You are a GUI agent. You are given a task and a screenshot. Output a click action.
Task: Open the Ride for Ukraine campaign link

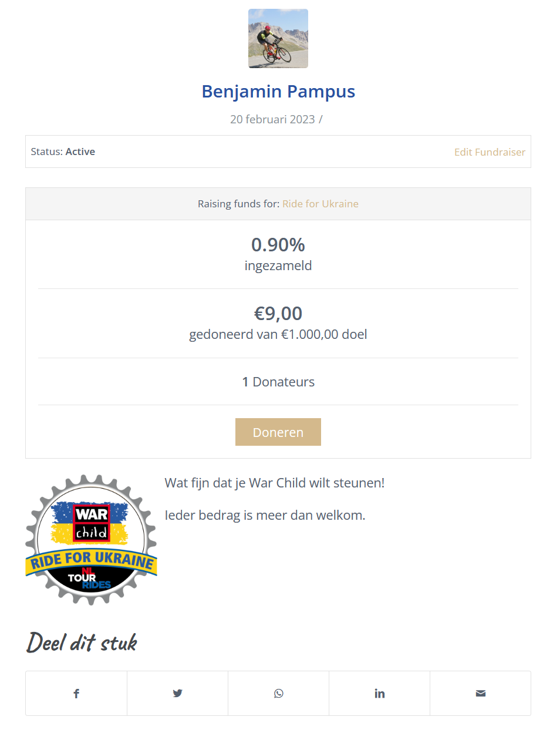coord(321,204)
